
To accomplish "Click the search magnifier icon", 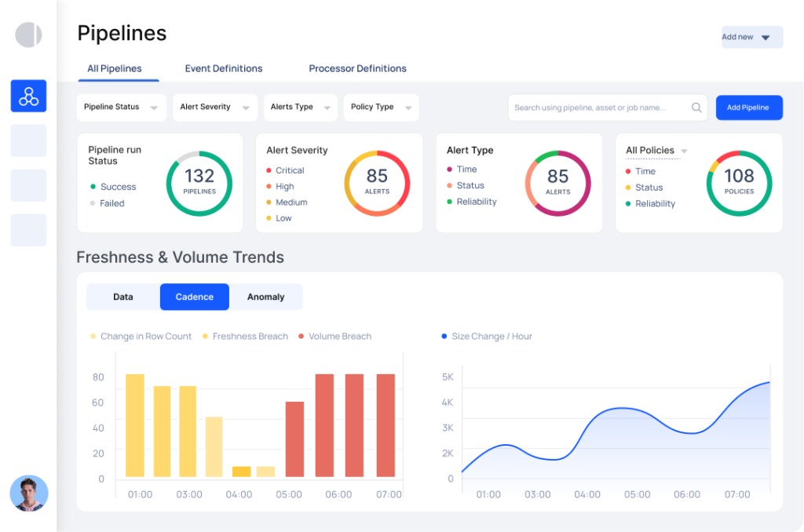I will (696, 107).
